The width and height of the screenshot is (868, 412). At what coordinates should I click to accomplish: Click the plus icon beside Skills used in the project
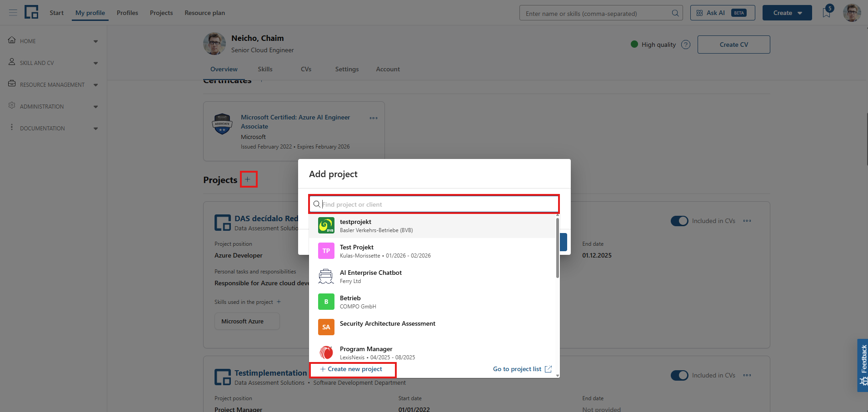(279, 302)
